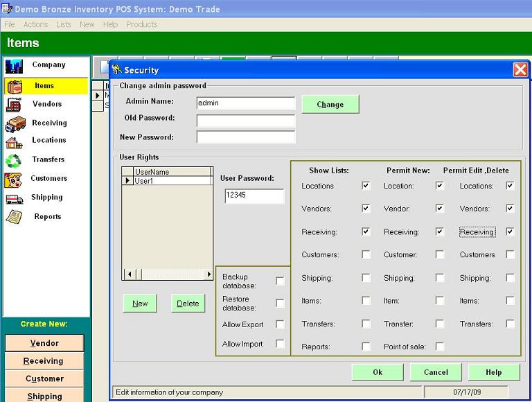Click the row pointer arrow beside User1

(x=127, y=181)
